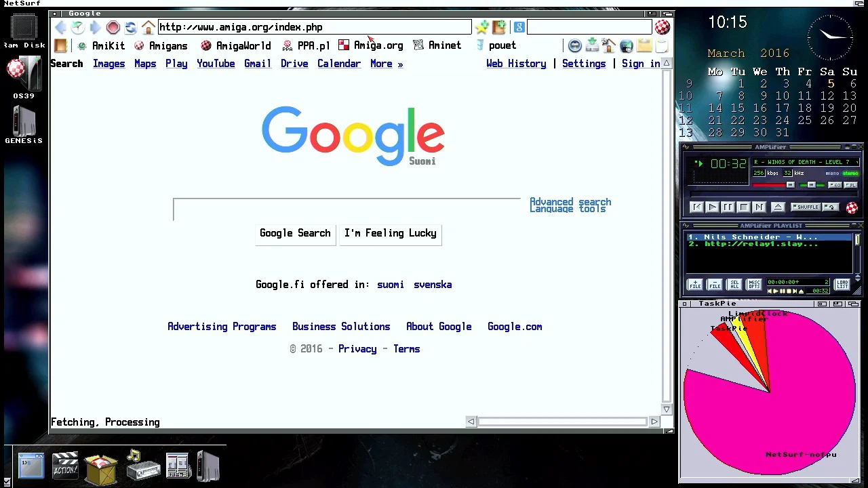The width and height of the screenshot is (868, 488).
Task: Open the Amiga.org bookmark
Action: click(x=371, y=45)
